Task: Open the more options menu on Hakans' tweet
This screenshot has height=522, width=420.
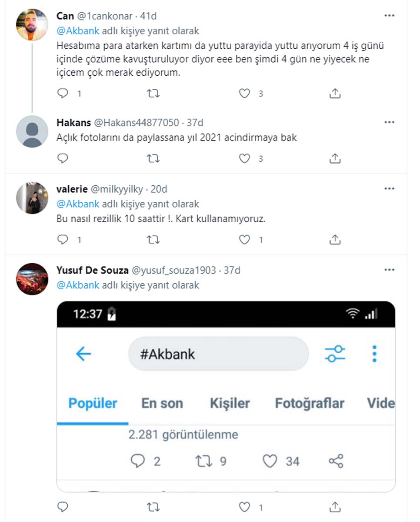Action: pos(389,122)
